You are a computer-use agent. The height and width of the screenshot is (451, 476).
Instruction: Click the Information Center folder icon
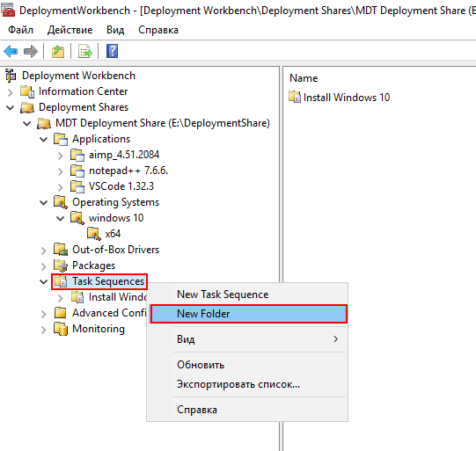point(27,91)
